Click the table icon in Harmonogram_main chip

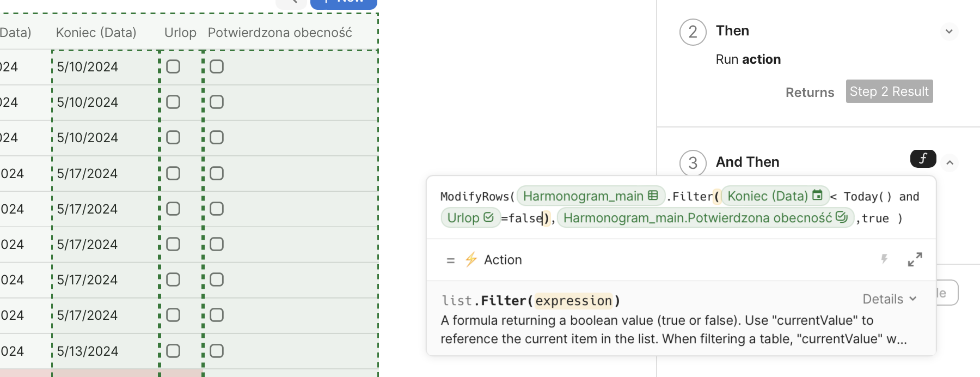653,196
